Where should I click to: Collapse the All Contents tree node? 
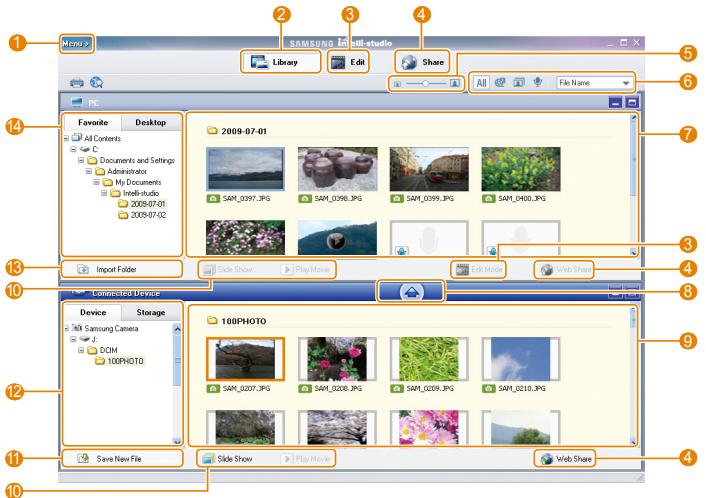(66, 138)
